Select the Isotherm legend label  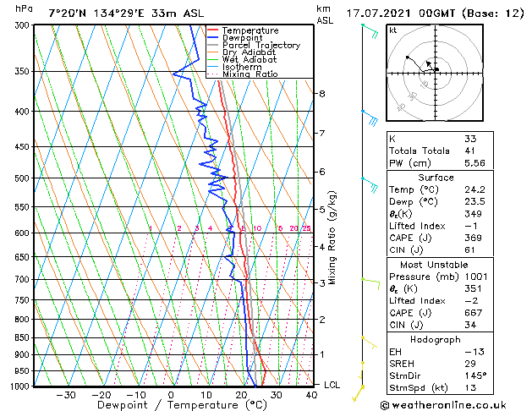click(242, 67)
